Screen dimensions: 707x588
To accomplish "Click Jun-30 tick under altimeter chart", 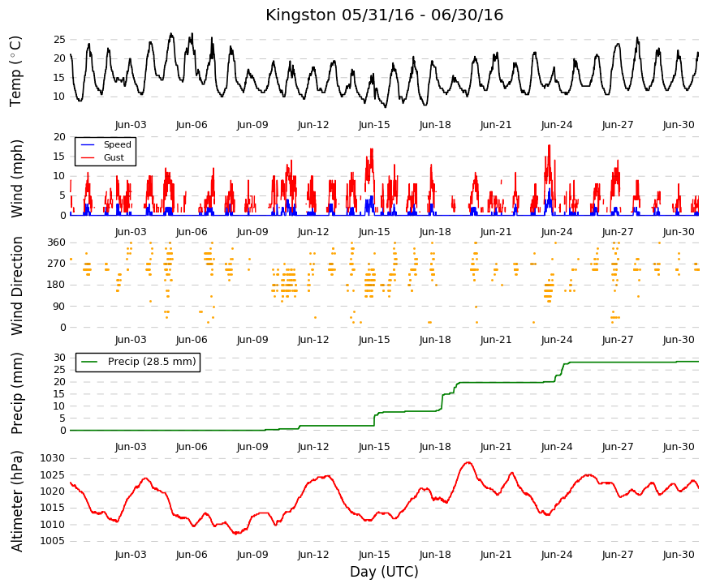I will pyautogui.click(x=679, y=555).
